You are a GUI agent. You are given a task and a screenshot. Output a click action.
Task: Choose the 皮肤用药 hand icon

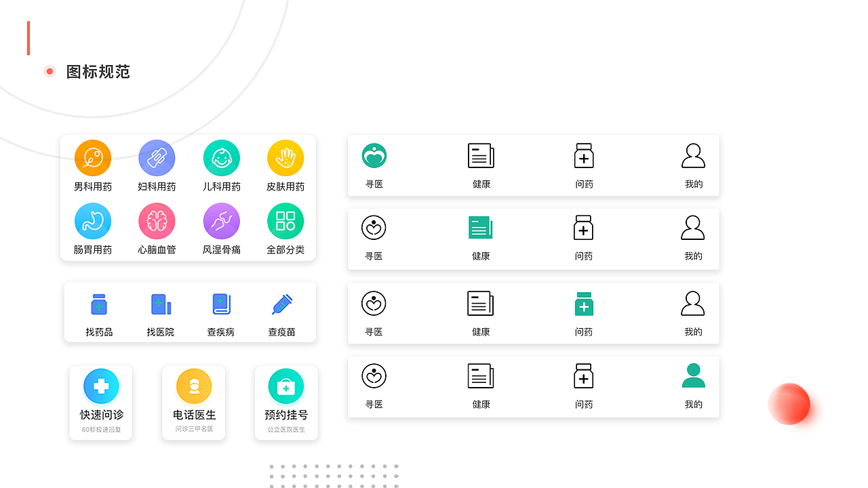[285, 158]
